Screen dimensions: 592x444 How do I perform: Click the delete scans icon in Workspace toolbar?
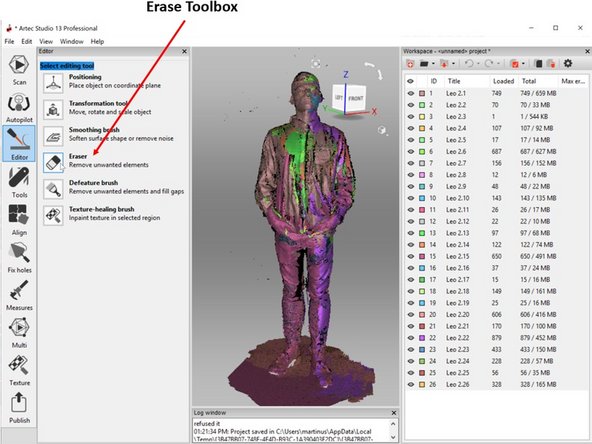551,64
